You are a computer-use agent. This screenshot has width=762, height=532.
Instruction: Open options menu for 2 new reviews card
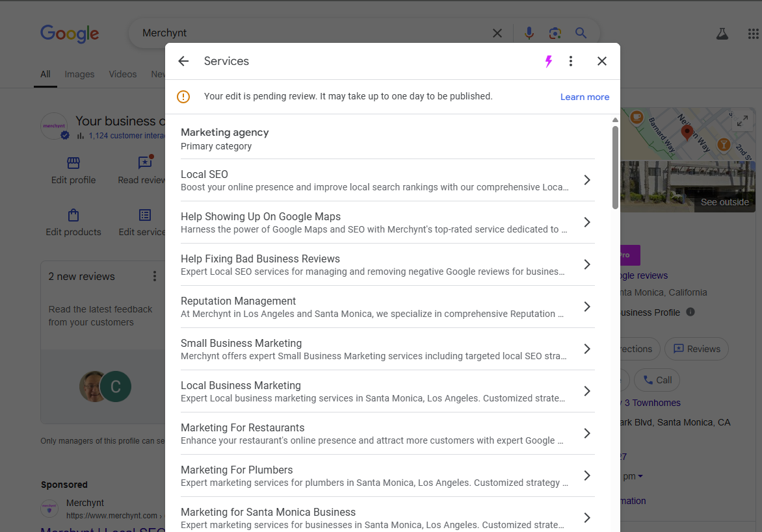click(155, 276)
